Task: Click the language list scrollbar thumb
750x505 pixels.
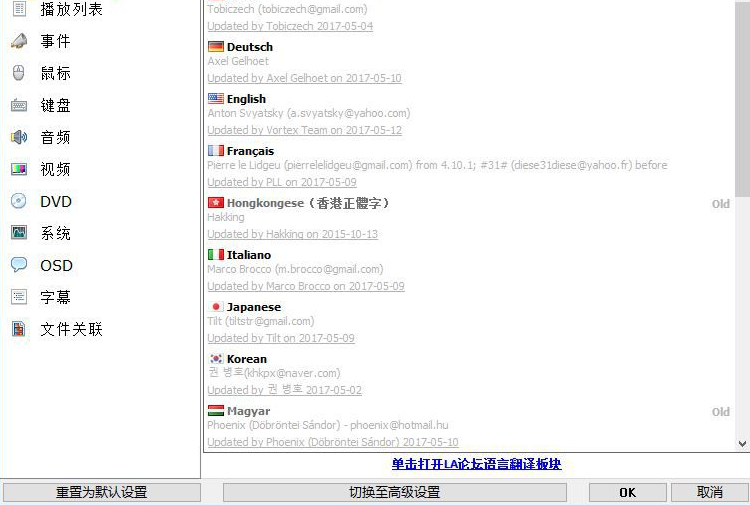Action: pos(742,98)
